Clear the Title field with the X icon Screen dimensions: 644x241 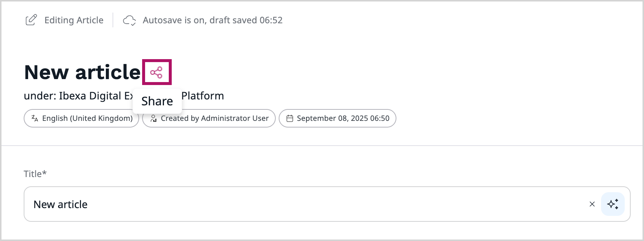(592, 204)
